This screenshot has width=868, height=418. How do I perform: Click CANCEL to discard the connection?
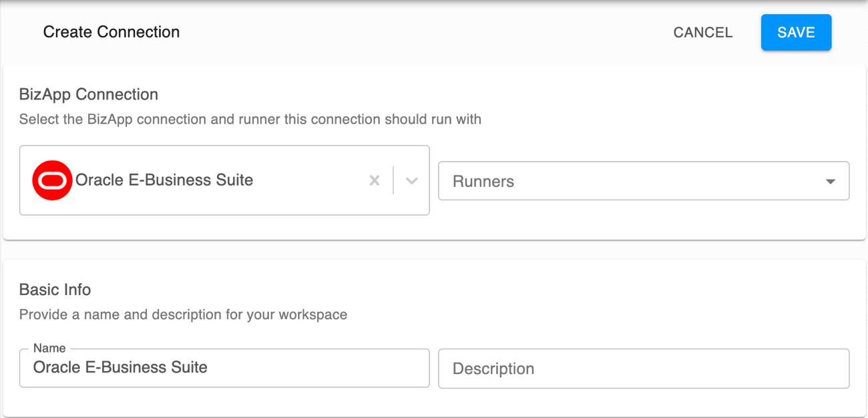702,32
